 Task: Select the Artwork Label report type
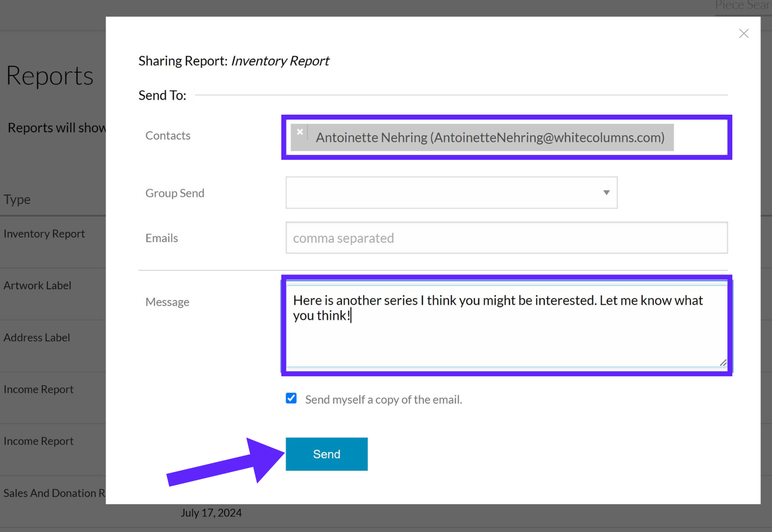click(x=37, y=285)
